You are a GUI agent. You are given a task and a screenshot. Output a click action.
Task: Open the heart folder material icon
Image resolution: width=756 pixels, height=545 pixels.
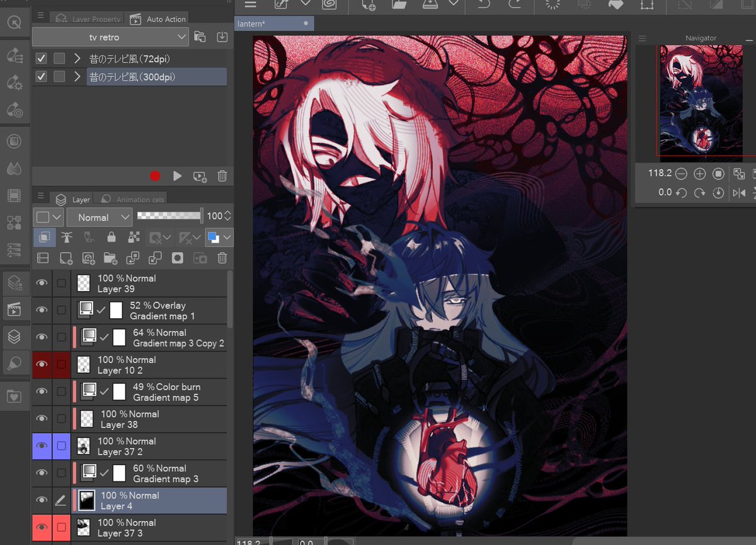pyautogui.click(x=14, y=396)
